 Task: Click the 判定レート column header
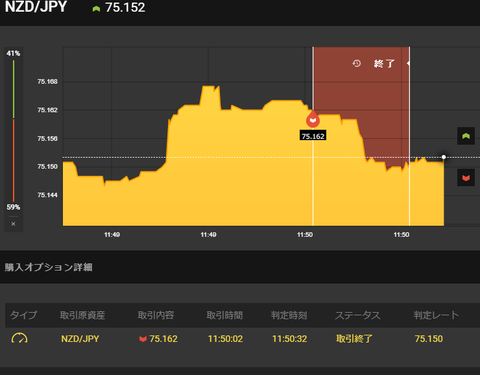point(436,315)
